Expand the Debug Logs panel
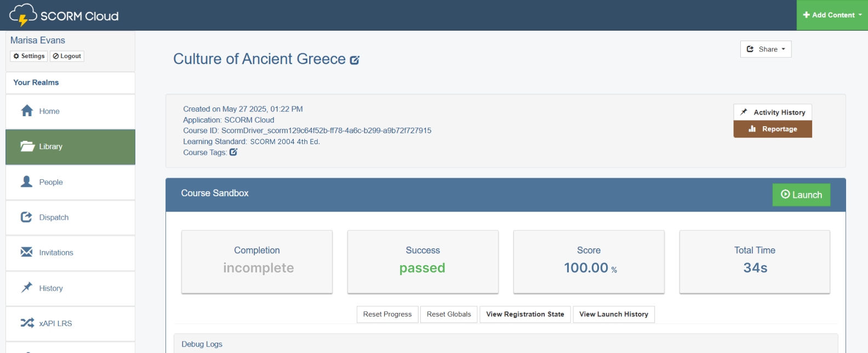Screen dimensions: 868x353 [202, 344]
